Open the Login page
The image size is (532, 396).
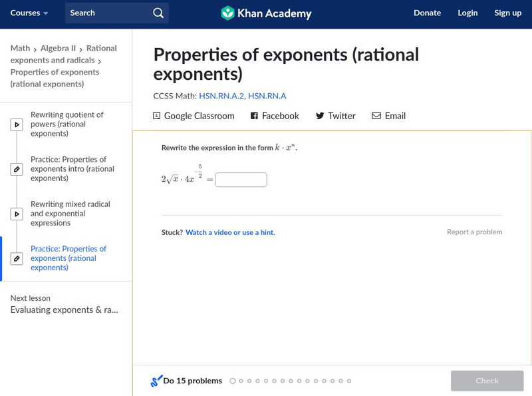click(467, 13)
